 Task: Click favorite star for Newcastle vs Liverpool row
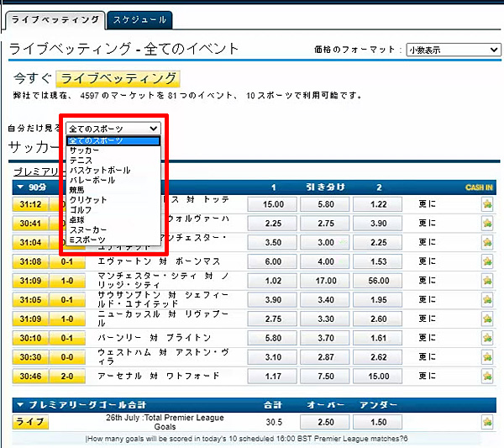[487, 319]
